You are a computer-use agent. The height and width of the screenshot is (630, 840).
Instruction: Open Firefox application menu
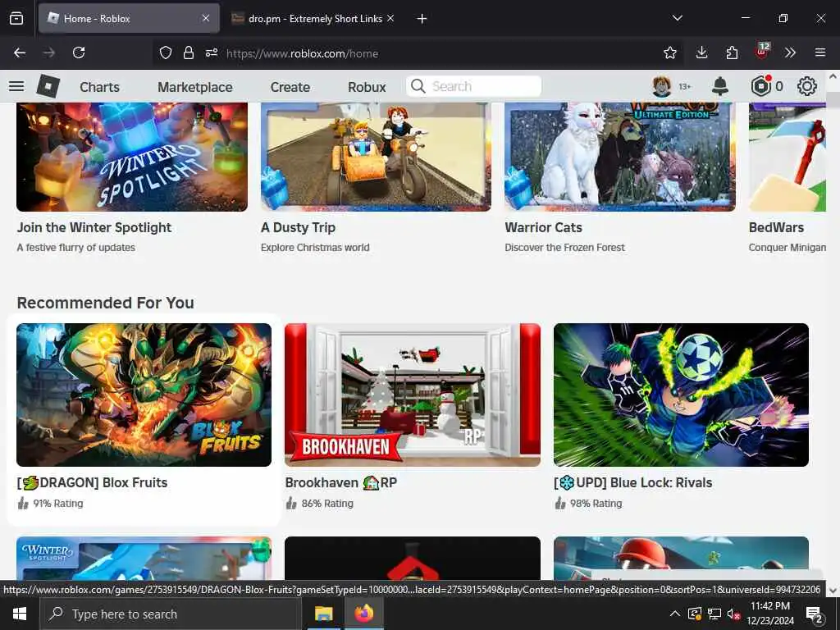[820, 52]
